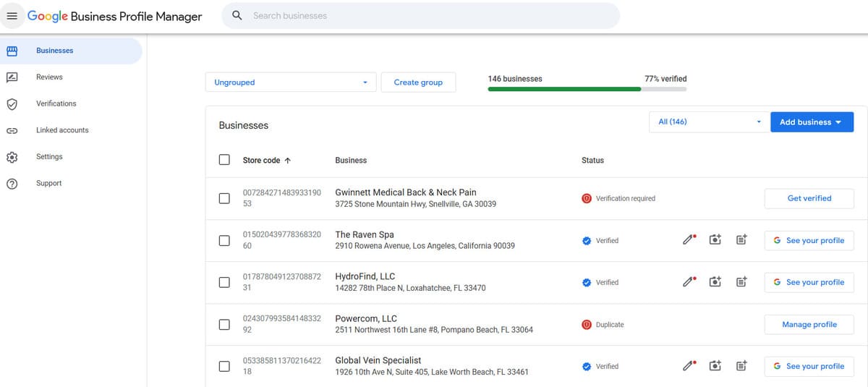Screen dimensions: 868x387
Task: Add photo for HydroFind, LLC
Action: point(715,282)
